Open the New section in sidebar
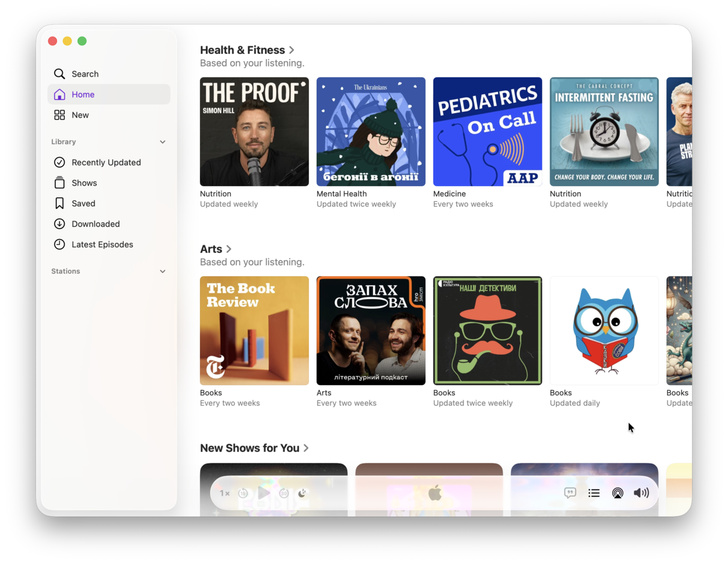This screenshot has height=564, width=728. click(x=109, y=115)
